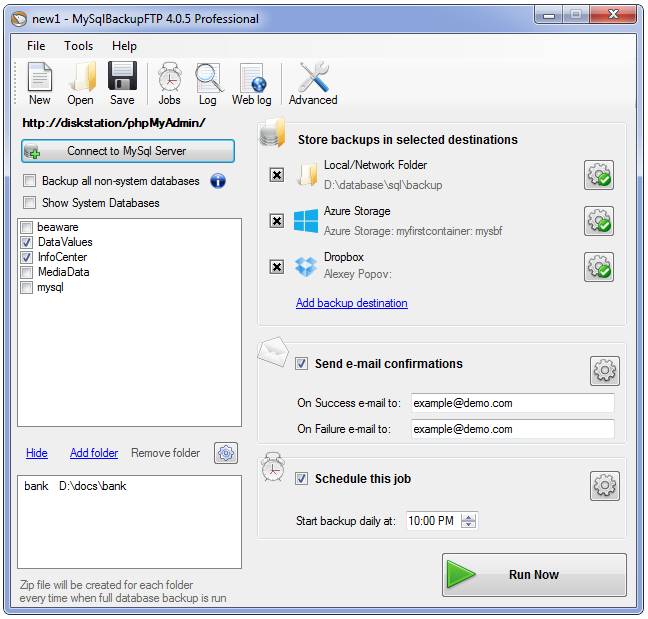Click the New job toolbar icon

coord(40,83)
